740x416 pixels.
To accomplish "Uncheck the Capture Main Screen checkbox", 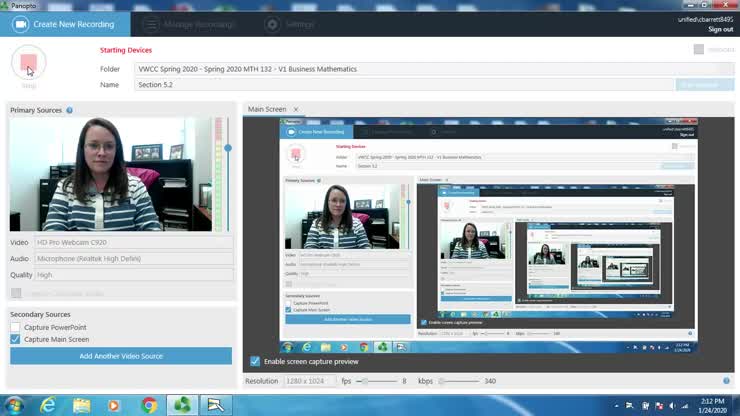I will (15, 339).
